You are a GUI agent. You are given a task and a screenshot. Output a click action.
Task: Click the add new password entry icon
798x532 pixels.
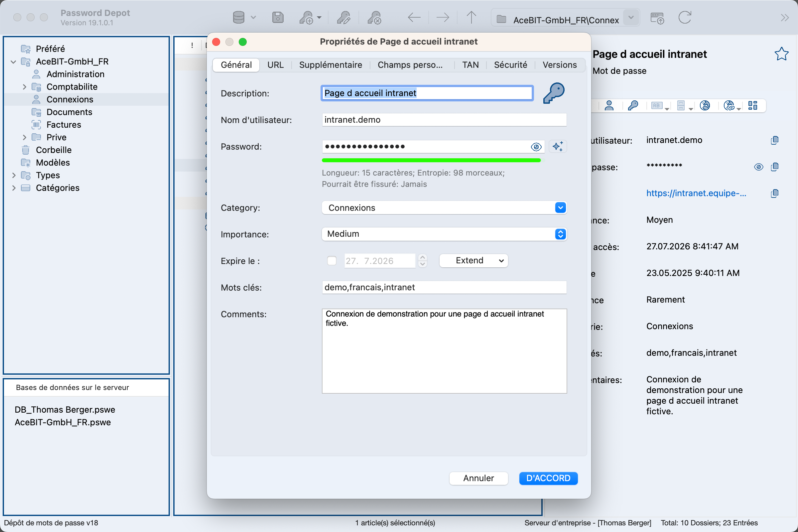[x=306, y=17]
